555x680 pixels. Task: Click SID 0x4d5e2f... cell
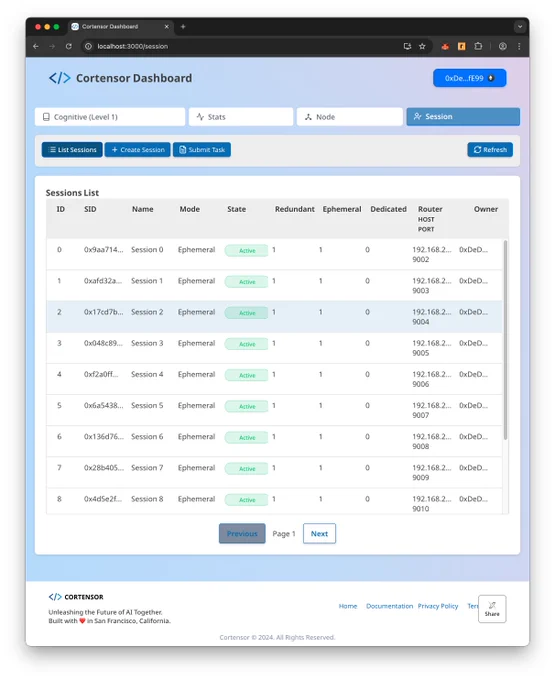pyautogui.click(x=103, y=500)
